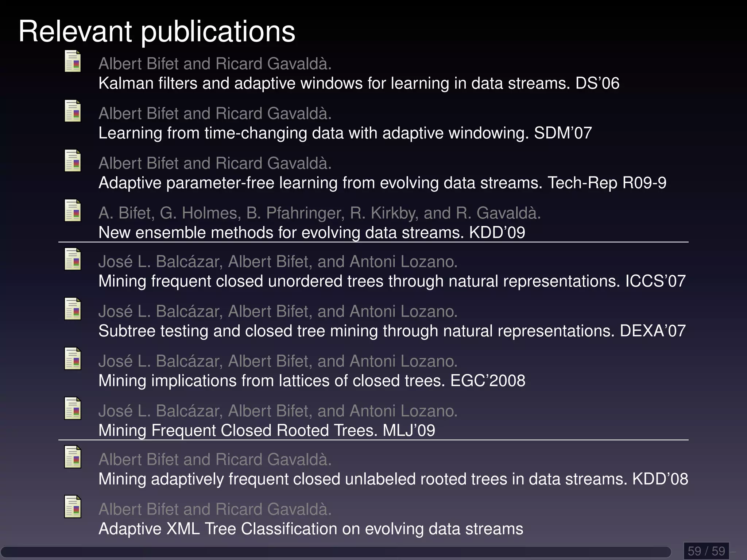Open 'Learning from time-changing data' title

[345, 133]
